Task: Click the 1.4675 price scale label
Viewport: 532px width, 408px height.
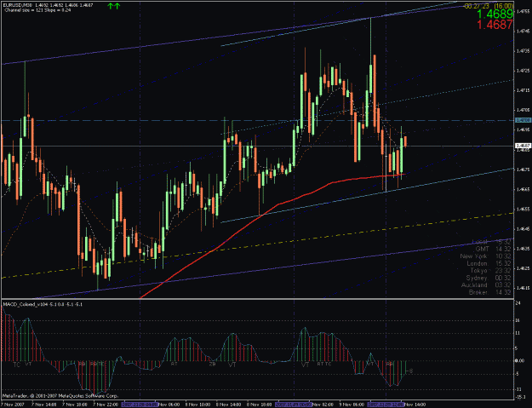Action: [523, 170]
